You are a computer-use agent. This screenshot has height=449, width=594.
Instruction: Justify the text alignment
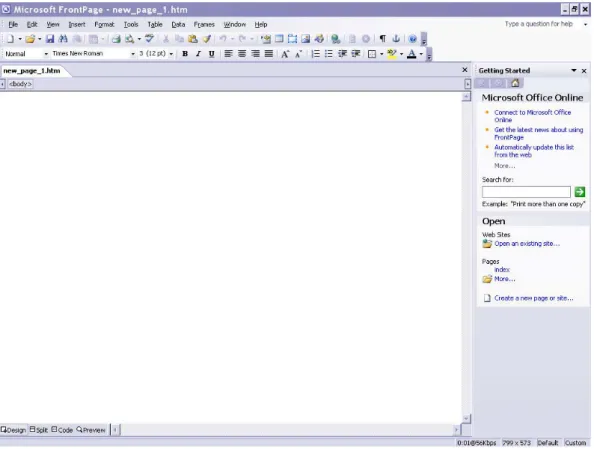tap(269, 54)
